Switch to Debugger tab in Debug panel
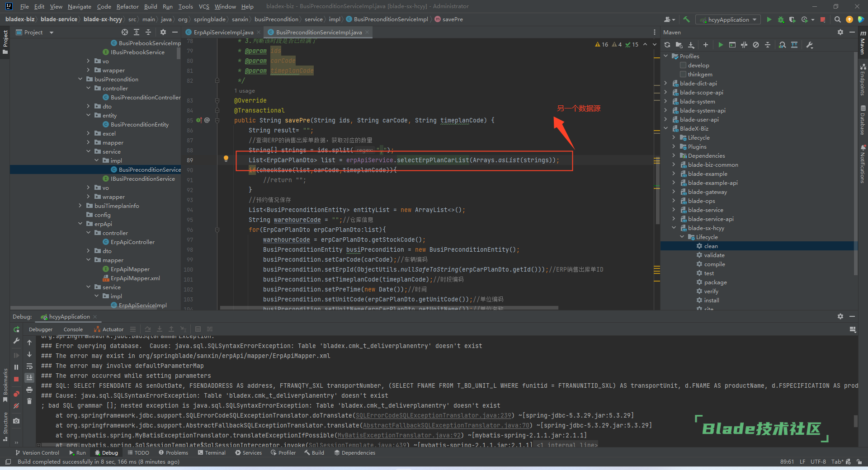 (41, 329)
